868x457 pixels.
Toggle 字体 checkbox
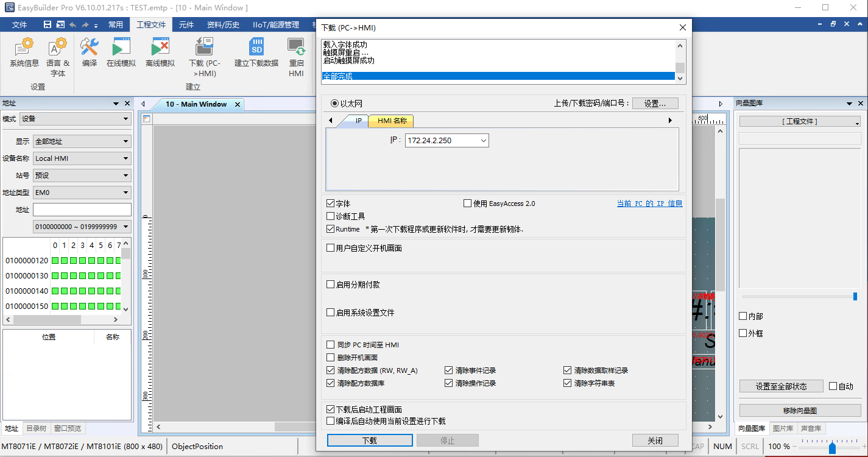coord(331,204)
